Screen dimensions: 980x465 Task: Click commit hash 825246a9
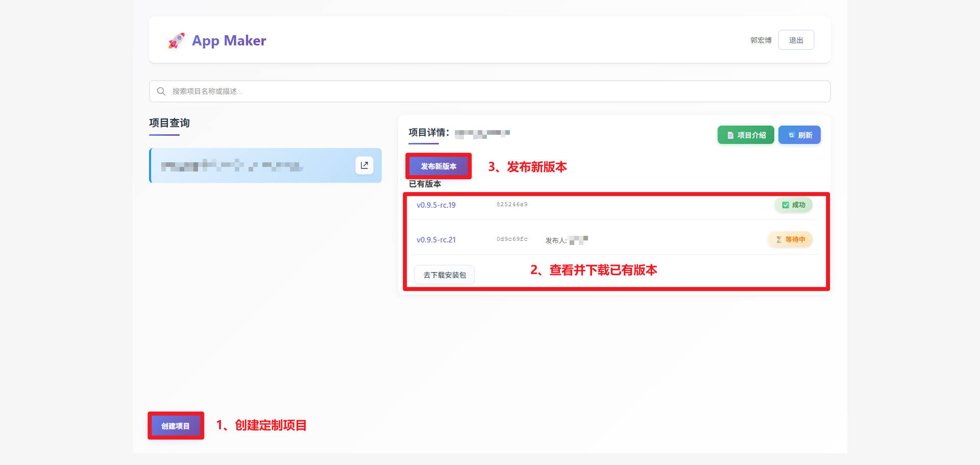click(512, 205)
